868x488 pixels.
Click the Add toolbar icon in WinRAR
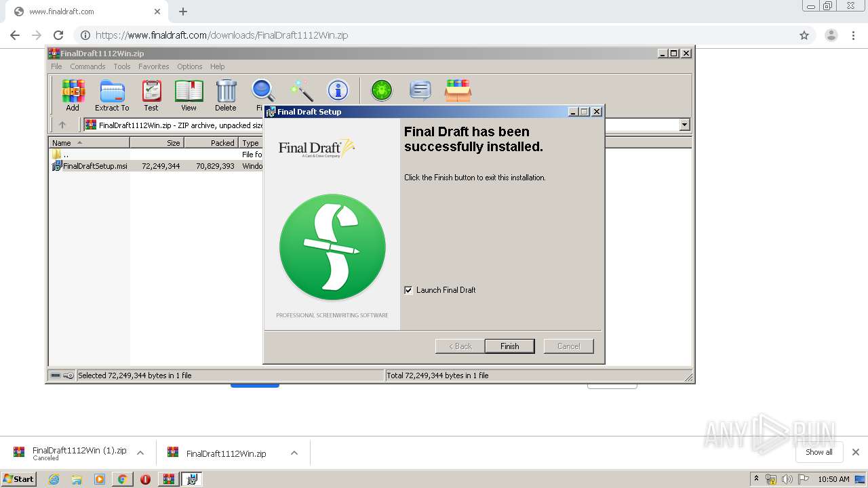[x=73, y=95]
